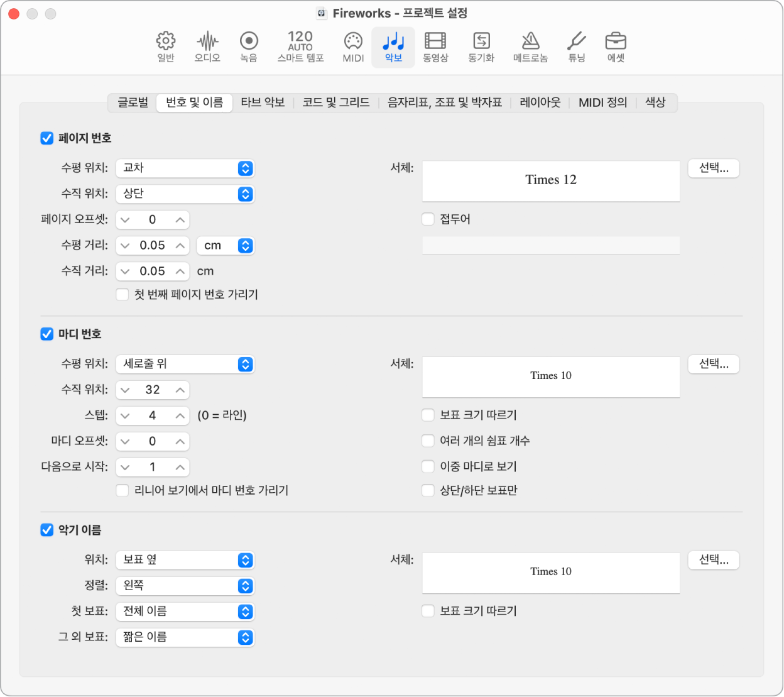Toggle the 페이지 번호 checkbox
The height and width of the screenshot is (697, 784).
click(47, 138)
